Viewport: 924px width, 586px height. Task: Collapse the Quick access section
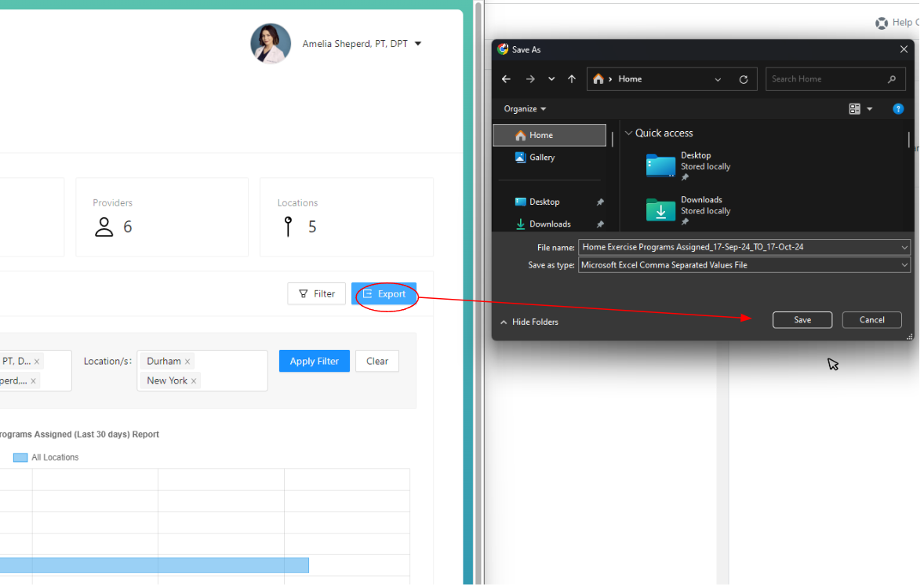tap(628, 133)
